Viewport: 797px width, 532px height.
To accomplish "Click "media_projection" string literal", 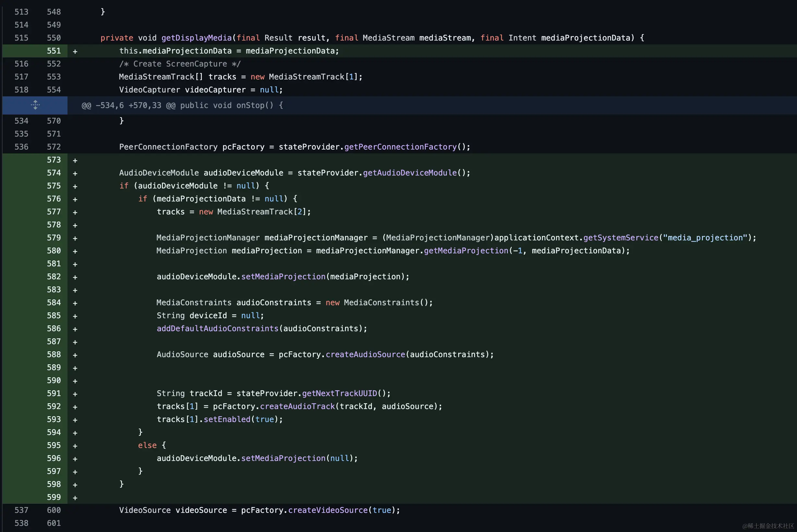I will click(x=705, y=238).
